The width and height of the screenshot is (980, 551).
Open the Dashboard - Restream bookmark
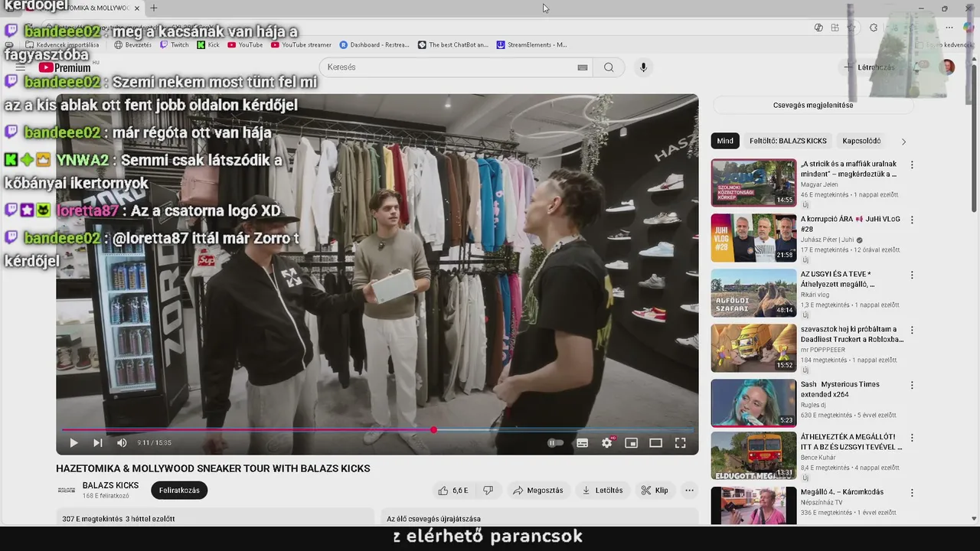click(374, 44)
